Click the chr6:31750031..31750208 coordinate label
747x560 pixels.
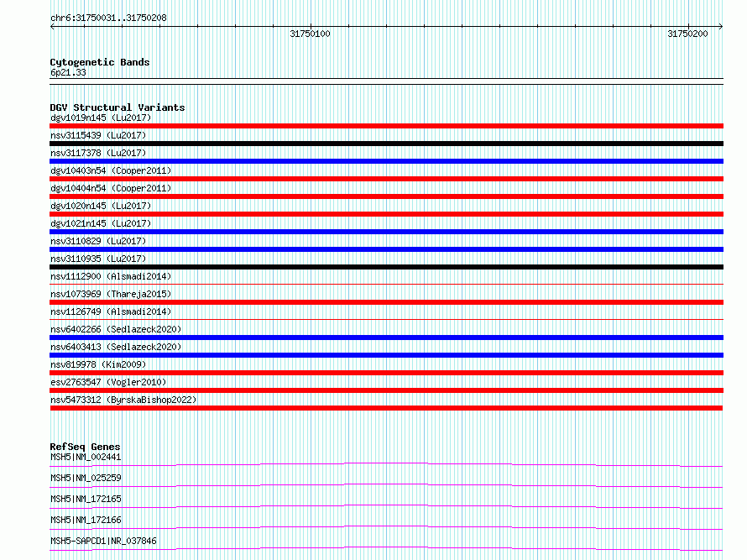tap(108, 18)
